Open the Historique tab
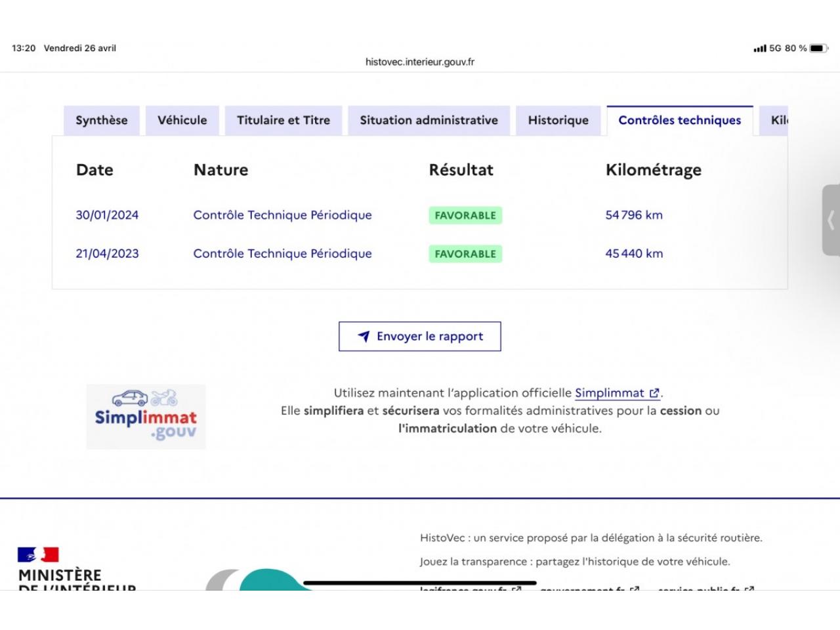Viewport: 840px width, 630px height. [558, 121]
